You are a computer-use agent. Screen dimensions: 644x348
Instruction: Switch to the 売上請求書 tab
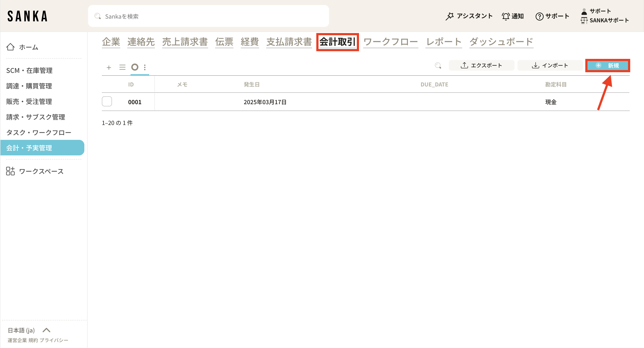(185, 42)
